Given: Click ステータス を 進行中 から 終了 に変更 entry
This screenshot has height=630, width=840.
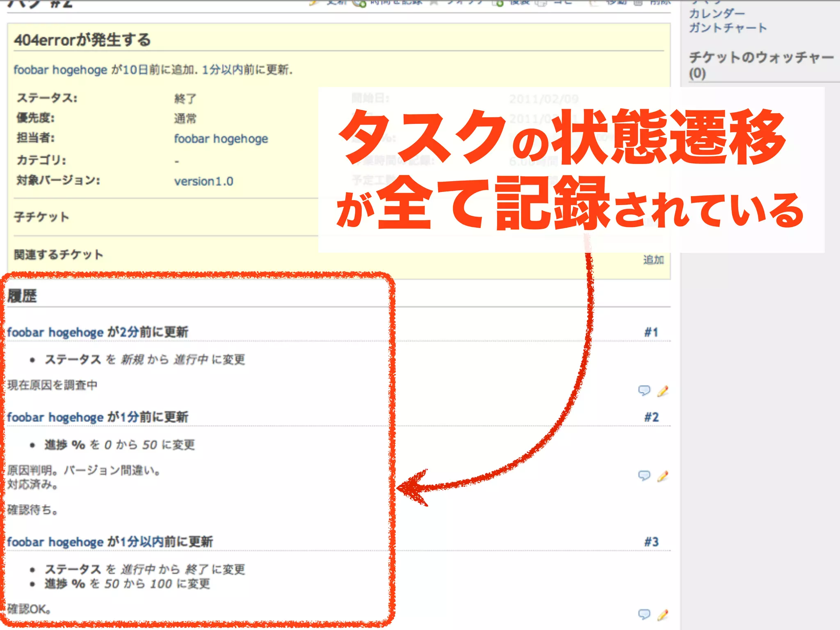Looking at the screenshot, I should pos(145,569).
